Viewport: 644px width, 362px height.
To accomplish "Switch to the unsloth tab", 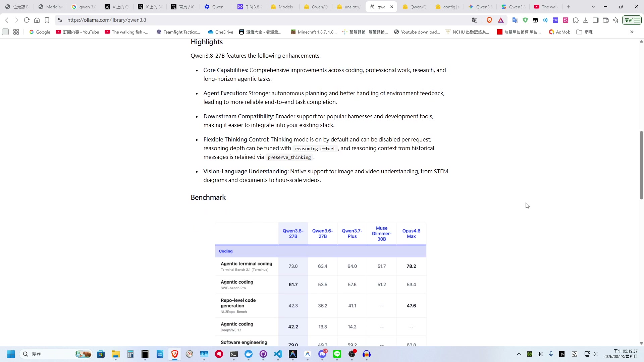I will coord(349,7).
